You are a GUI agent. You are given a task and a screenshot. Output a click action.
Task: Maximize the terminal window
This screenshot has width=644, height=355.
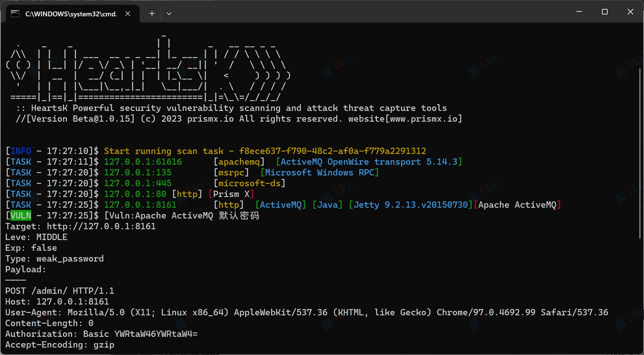pyautogui.click(x=605, y=12)
